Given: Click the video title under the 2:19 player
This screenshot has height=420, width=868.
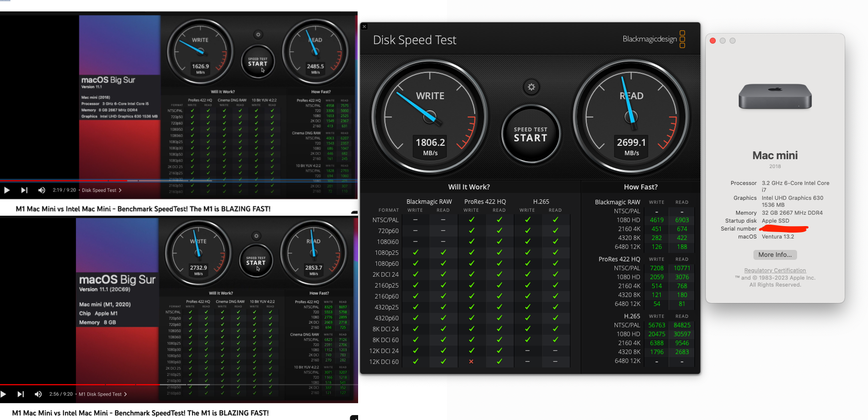Looking at the screenshot, I should coord(143,209).
